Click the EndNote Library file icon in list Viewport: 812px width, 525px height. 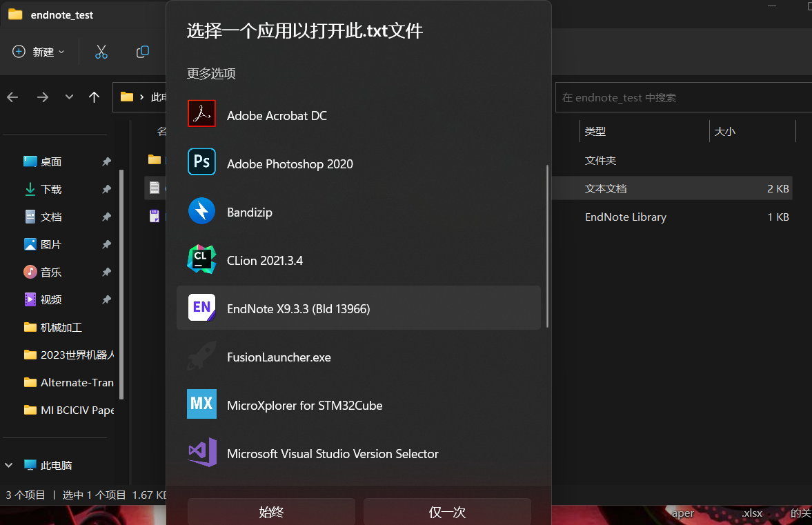click(x=155, y=216)
